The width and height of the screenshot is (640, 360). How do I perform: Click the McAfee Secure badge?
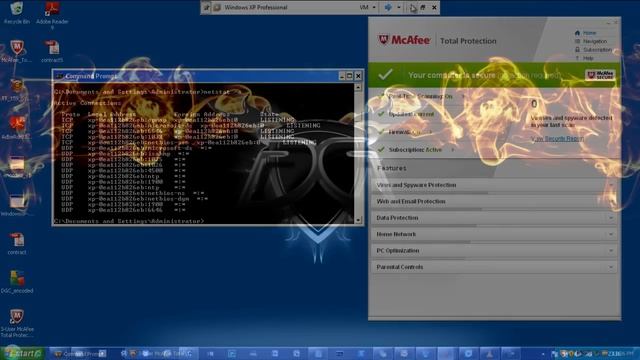[x=600, y=75]
